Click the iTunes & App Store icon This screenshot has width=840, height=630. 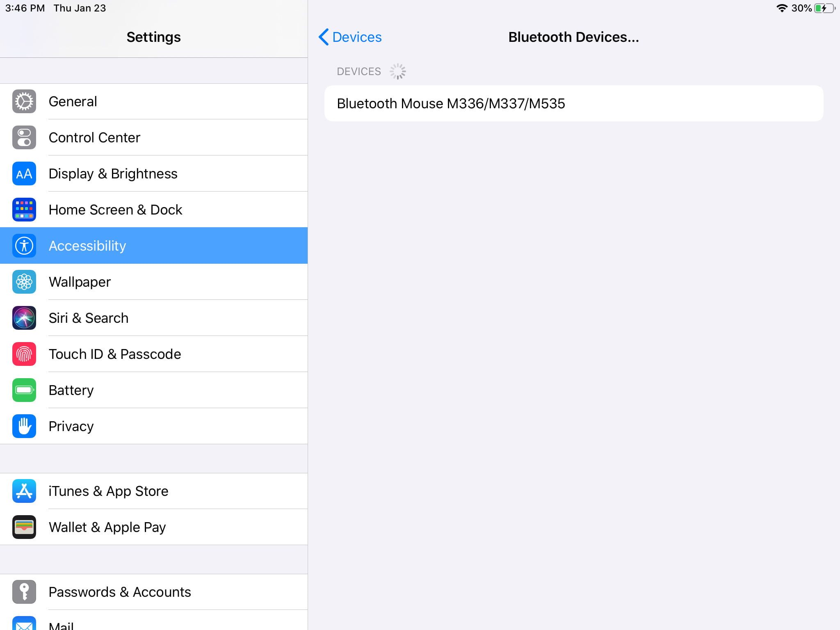[x=23, y=491]
